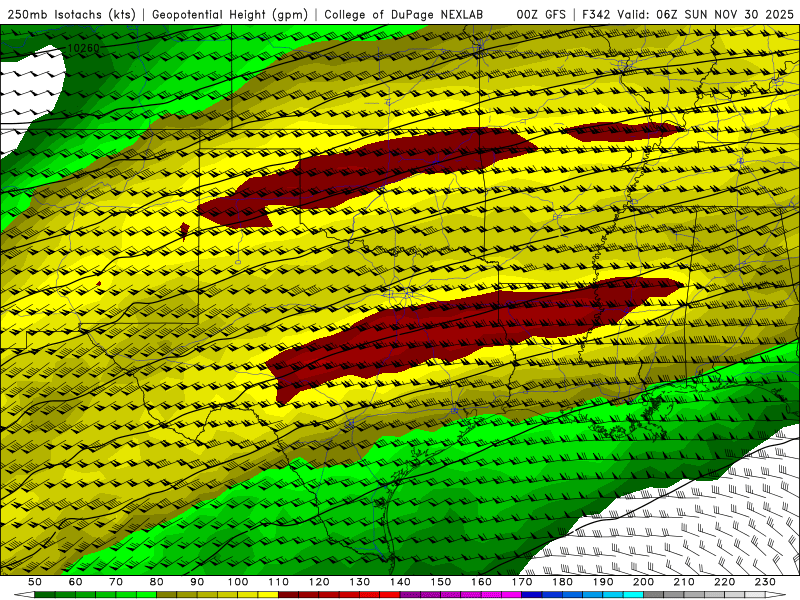Click the '190' value on the color scale
The height and width of the screenshot is (600, 800).
(603, 582)
